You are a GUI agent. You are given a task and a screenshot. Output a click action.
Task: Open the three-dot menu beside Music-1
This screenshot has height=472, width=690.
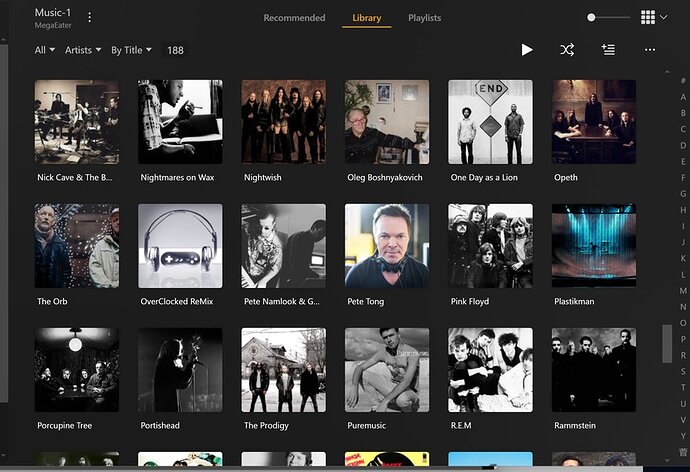[90, 18]
